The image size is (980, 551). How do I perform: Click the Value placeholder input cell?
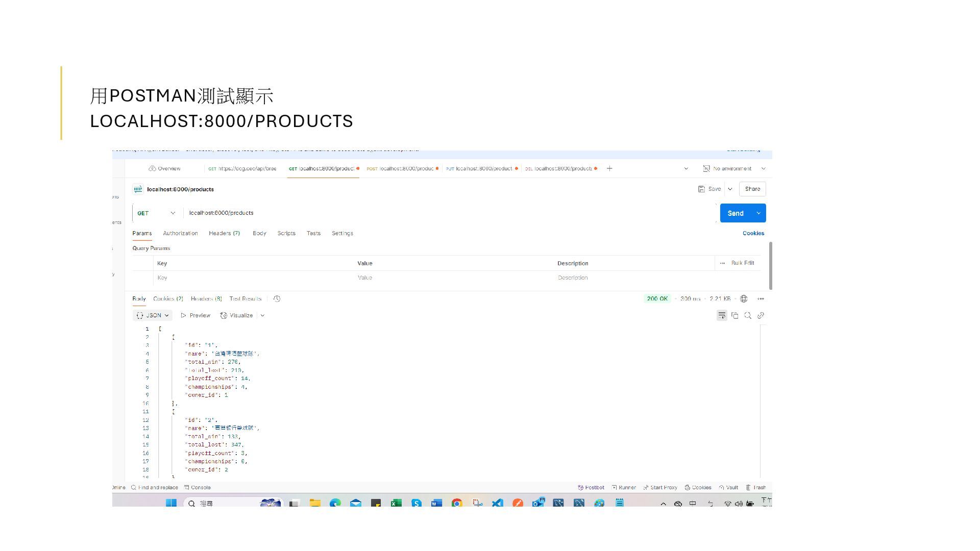pos(453,278)
